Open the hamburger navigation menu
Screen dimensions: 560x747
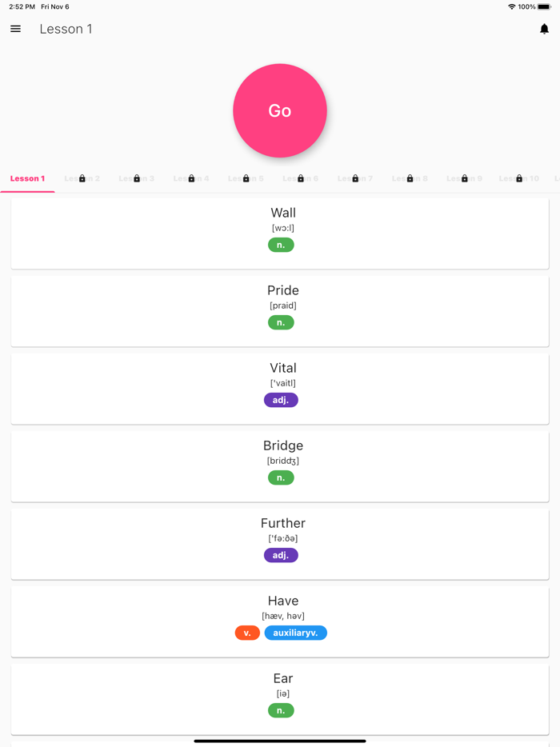[15, 29]
